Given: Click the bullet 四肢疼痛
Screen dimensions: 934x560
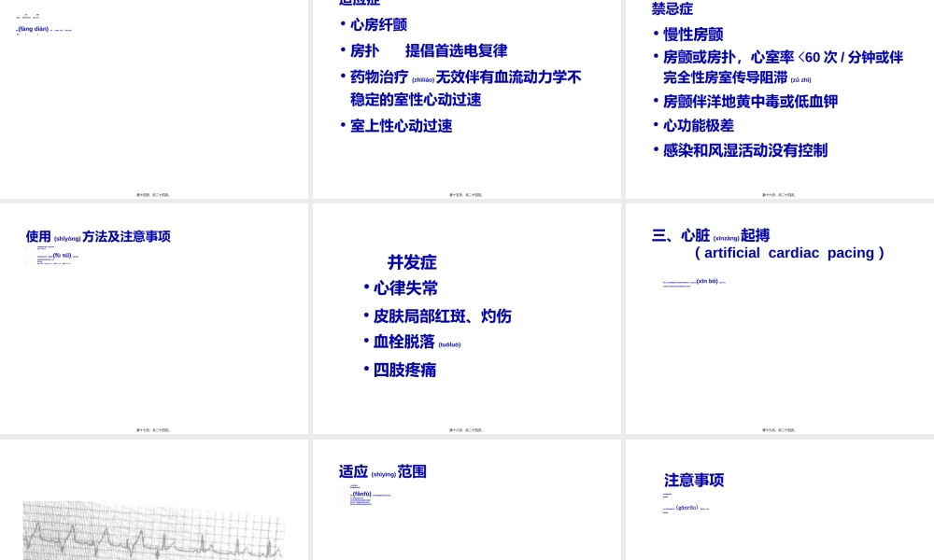Looking at the screenshot, I should click(404, 370).
